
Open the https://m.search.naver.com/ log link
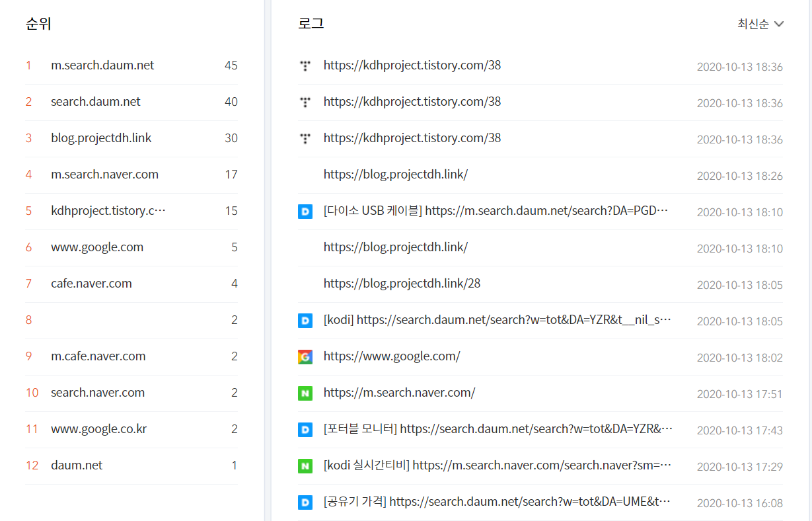(x=399, y=393)
